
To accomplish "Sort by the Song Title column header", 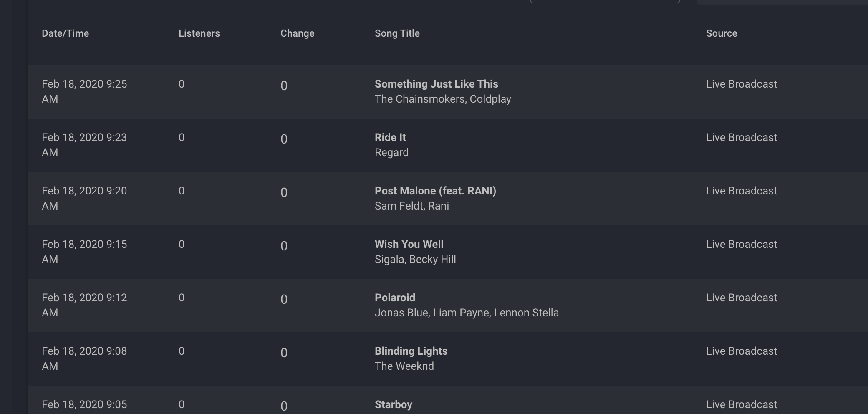I will click(397, 33).
